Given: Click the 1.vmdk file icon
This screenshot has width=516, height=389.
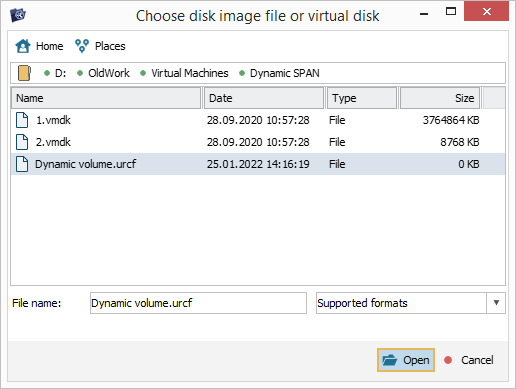Looking at the screenshot, I should (22, 120).
